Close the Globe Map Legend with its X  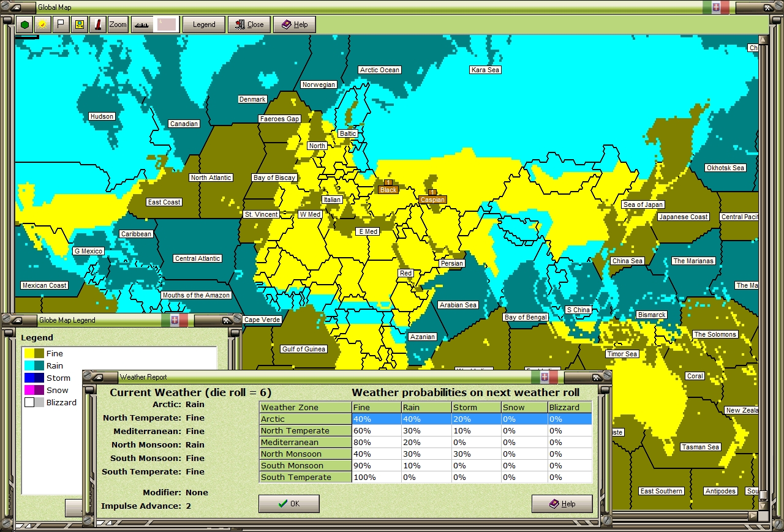[227, 320]
